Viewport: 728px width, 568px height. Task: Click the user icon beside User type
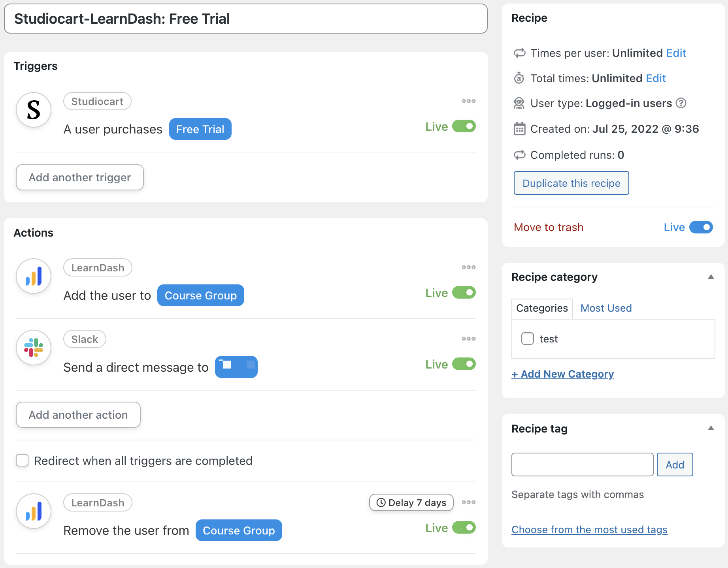click(519, 103)
